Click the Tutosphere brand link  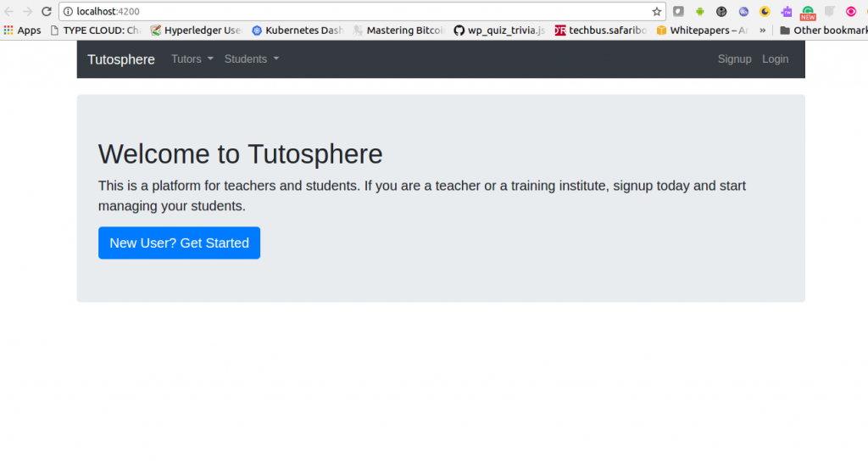point(121,59)
